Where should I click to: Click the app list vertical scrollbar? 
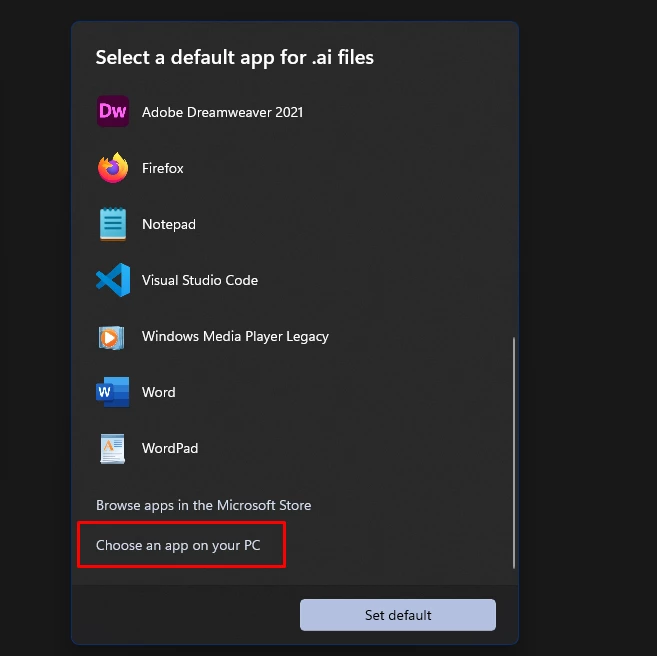[514, 452]
